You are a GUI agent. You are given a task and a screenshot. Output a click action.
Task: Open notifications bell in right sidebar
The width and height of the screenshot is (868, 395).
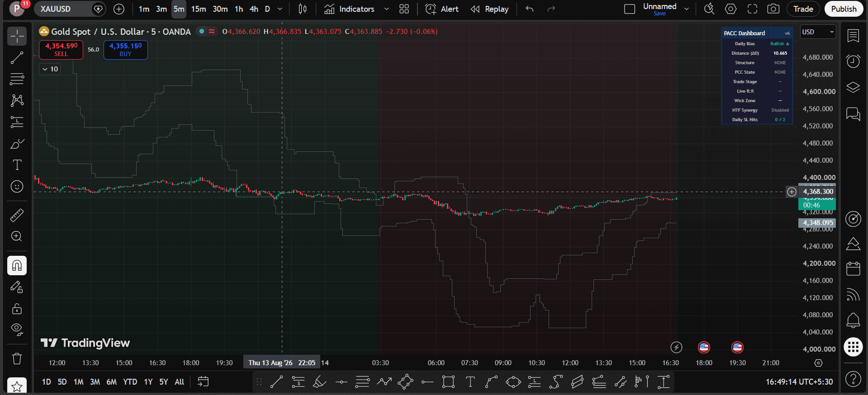pos(854,320)
